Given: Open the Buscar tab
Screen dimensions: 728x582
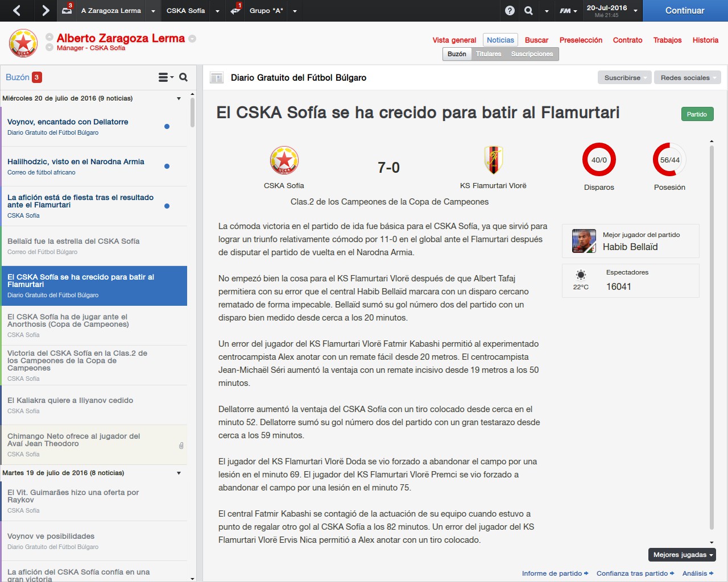Looking at the screenshot, I should (x=536, y=40).
